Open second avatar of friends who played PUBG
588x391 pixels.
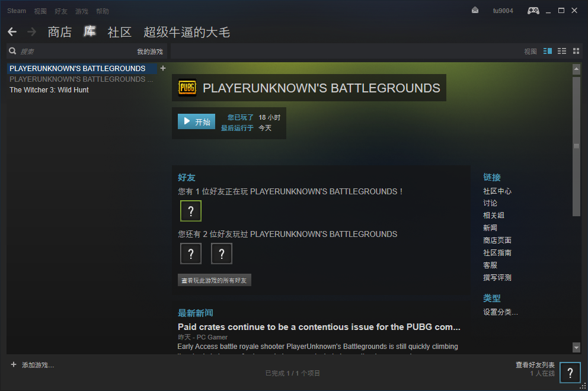(221, 254)
